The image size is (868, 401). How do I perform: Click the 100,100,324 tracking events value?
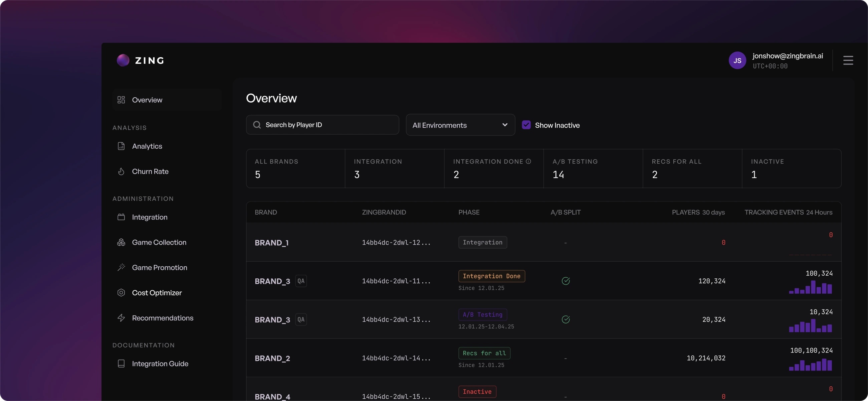811,351
